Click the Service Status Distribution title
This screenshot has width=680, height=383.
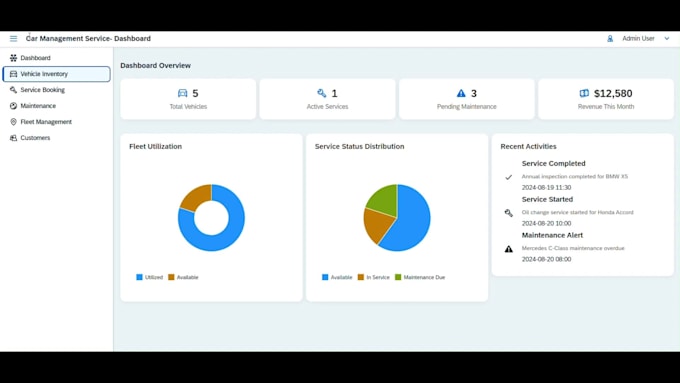click(x=360, y=147)
